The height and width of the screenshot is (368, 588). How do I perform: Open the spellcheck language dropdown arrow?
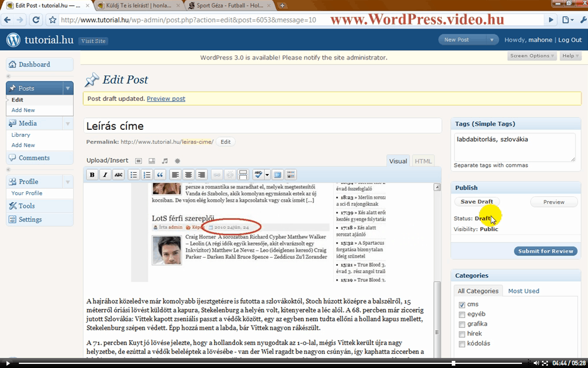(267, 175)
